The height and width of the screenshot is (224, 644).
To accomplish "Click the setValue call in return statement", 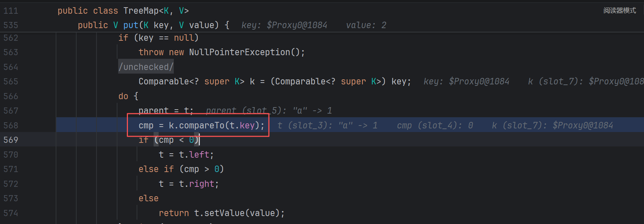I will point(224,213).
